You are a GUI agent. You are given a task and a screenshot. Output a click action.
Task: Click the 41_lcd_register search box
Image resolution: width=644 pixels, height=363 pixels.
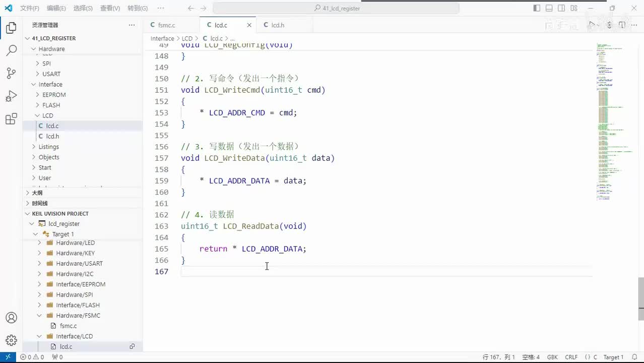(336, 8)
